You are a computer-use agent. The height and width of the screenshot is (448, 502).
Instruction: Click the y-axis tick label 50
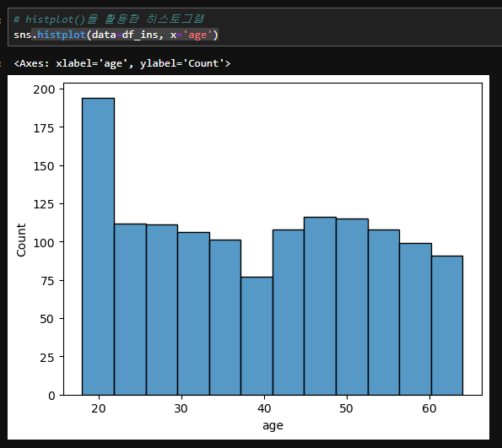click(47, 319)
